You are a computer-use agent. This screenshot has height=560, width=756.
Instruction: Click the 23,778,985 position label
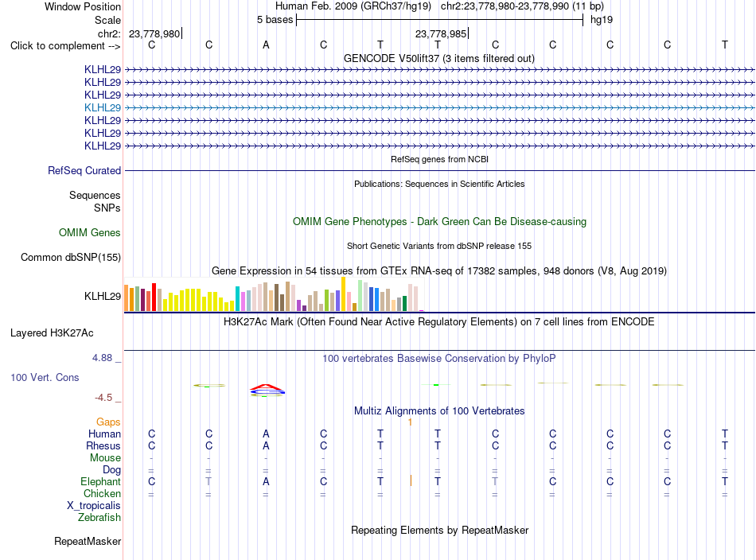[x=441, y=33]
